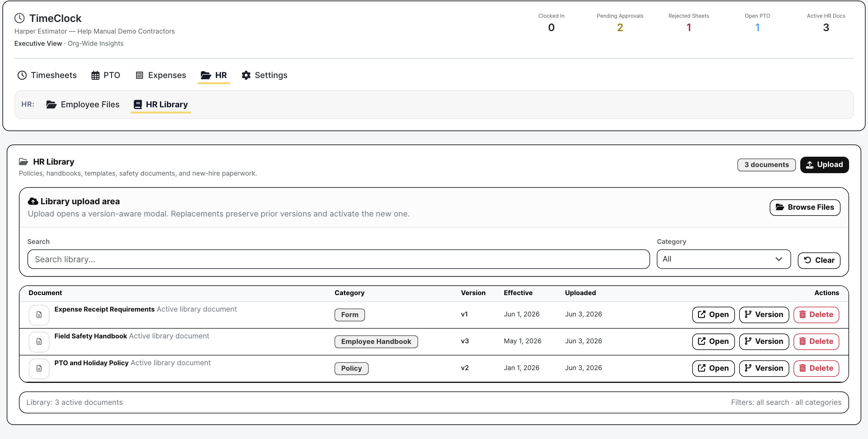The width and height of the screenshot is (868, 439).
Task: Delete the Field Safety Handbook
Action: tap(816, 341)
